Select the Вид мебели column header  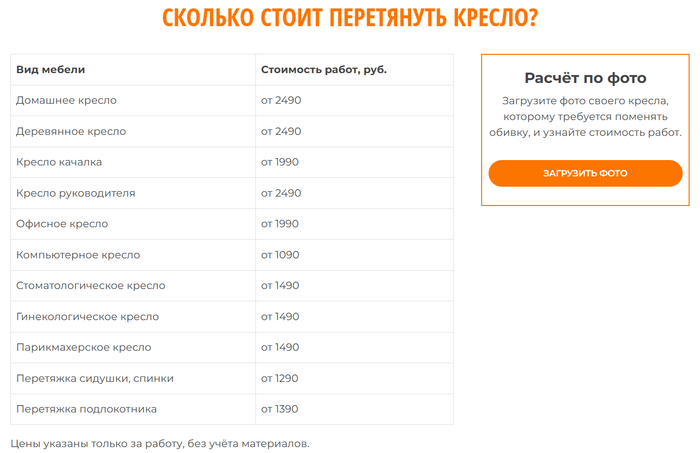[x=51, y=70]
